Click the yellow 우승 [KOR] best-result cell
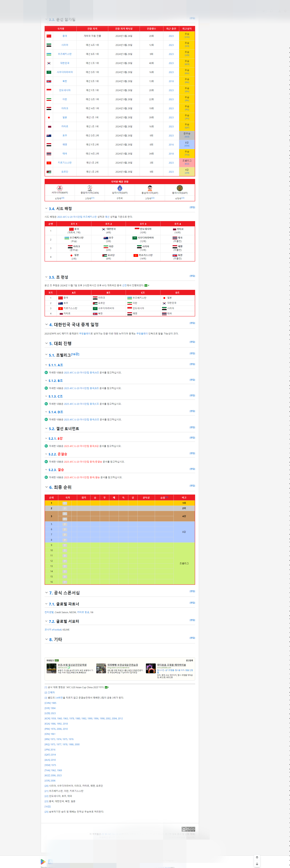290x868 pixels. 187,63
